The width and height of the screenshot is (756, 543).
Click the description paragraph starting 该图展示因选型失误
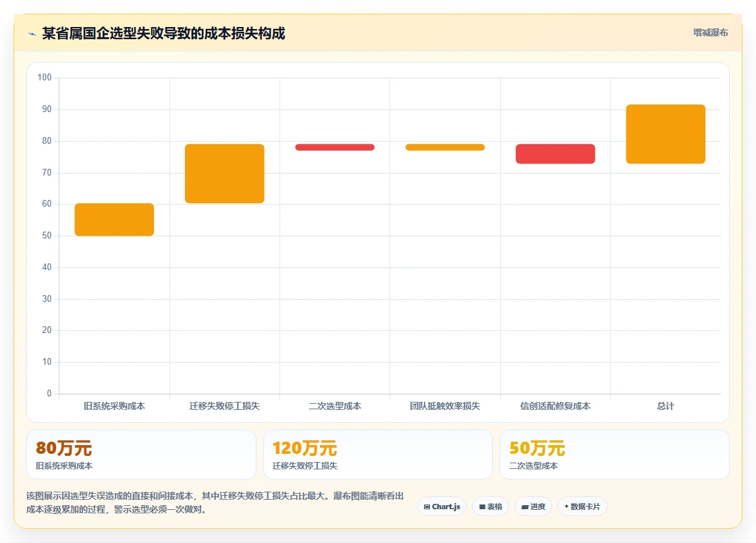215,502
